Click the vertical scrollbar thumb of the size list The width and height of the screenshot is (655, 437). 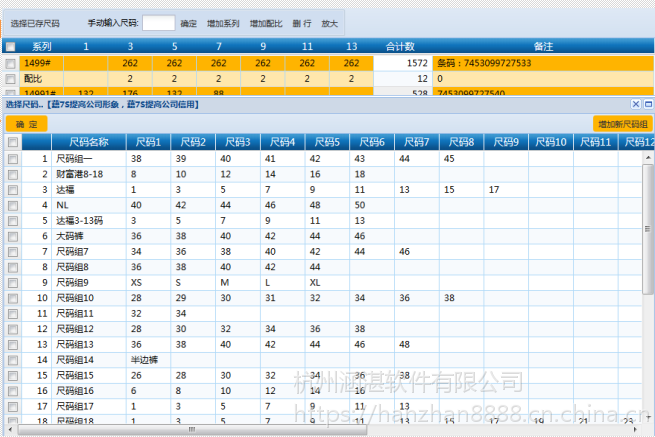click(648, 229)
